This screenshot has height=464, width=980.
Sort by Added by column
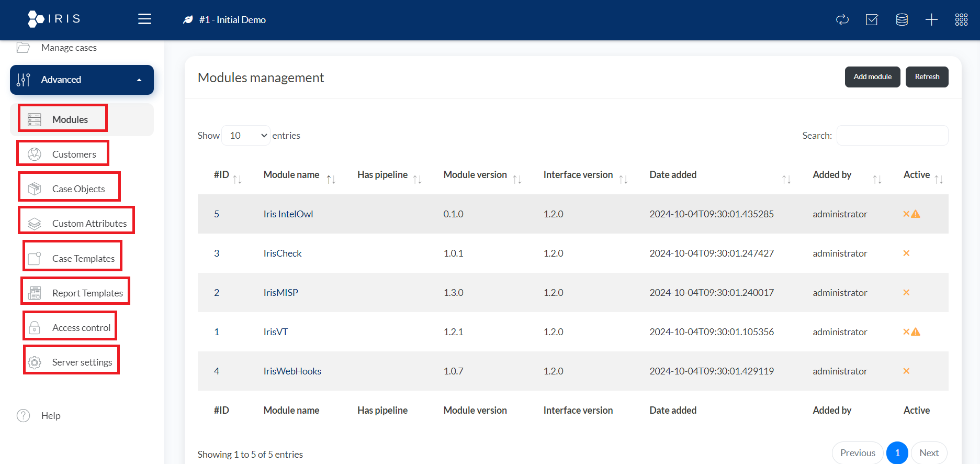point(847,175)
